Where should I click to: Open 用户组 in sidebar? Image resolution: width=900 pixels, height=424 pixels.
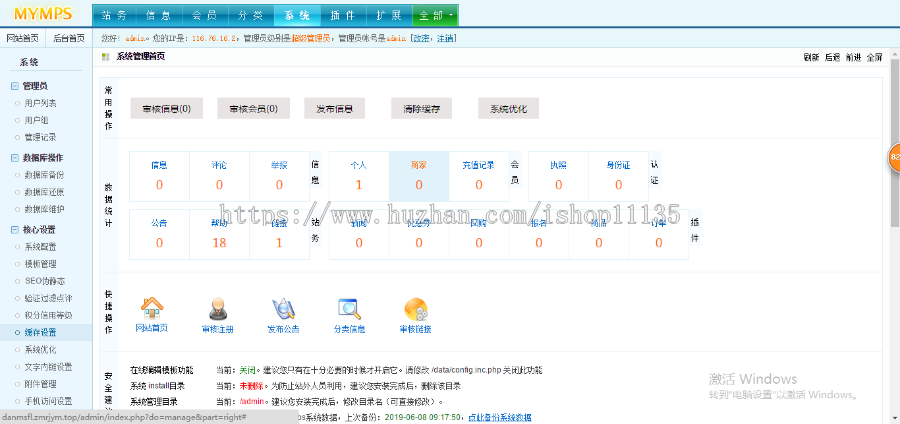[x=36, y=120]
